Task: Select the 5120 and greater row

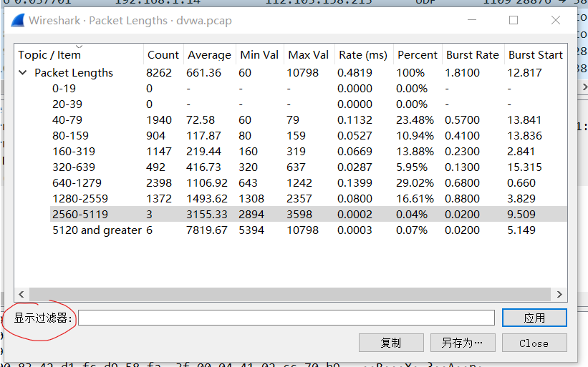Action: click(308, 230)
